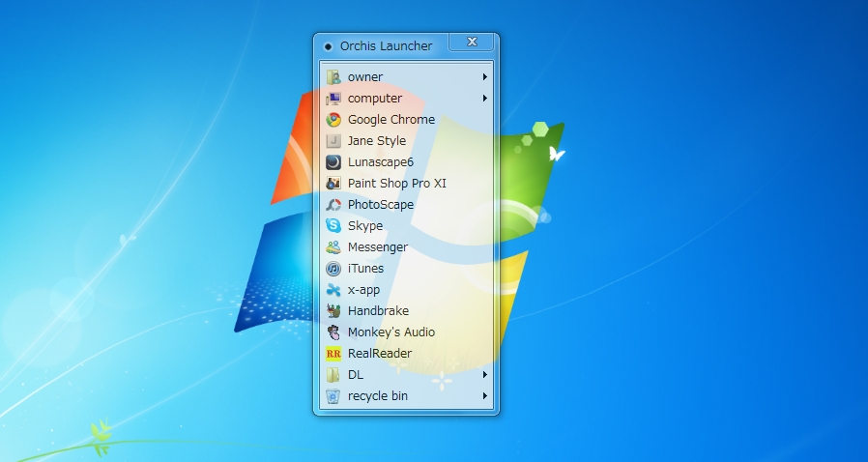Click the PhotoScape icon
The height and width of the screenshot is (462, 868).
[333, 205]
